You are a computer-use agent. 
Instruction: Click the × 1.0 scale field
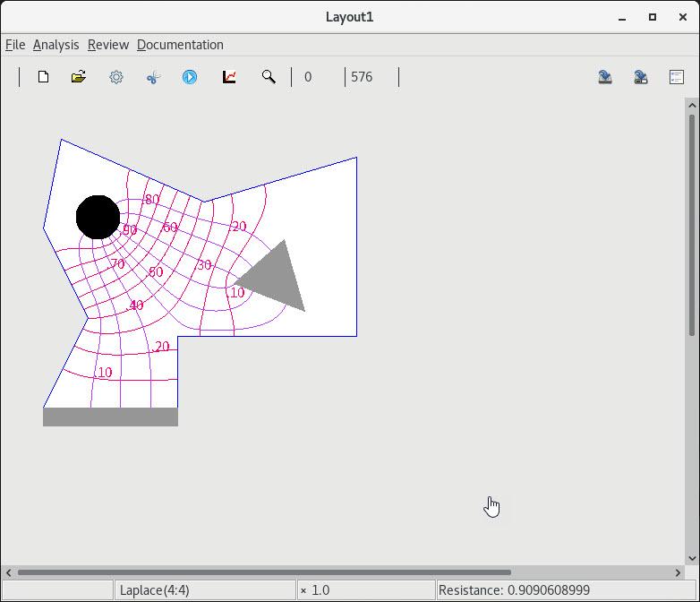(x=365, y=590)
